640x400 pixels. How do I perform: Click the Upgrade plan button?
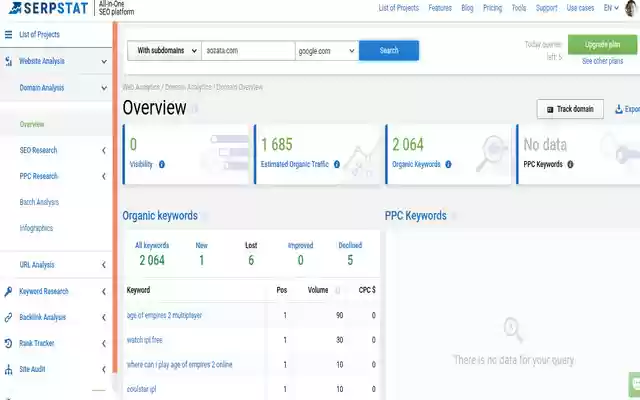tap(602, 44)
